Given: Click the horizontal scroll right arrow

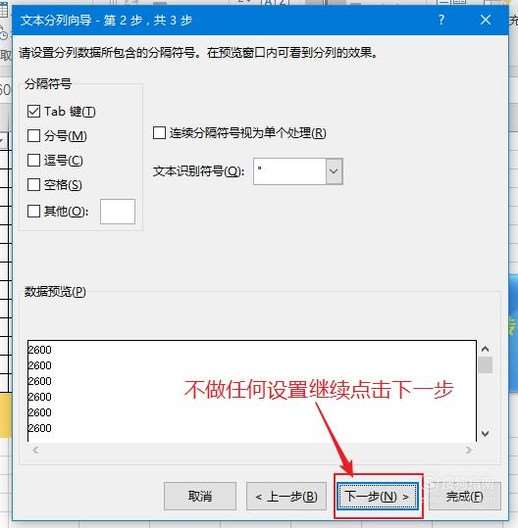Looking at the screenshot, I should point(468,450).
